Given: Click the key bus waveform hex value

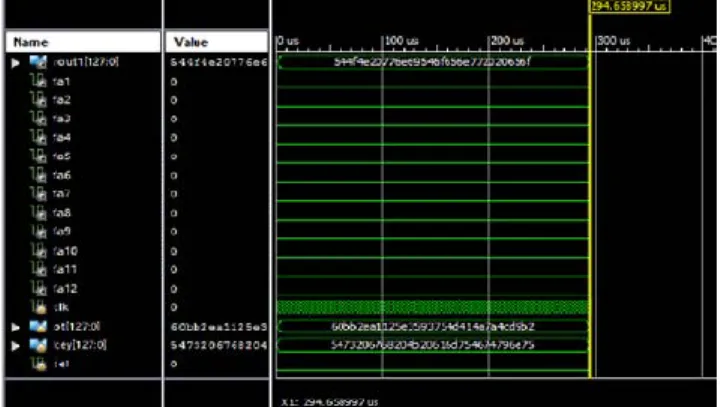Looking at the screenshot, I should (x=432, y=345).
